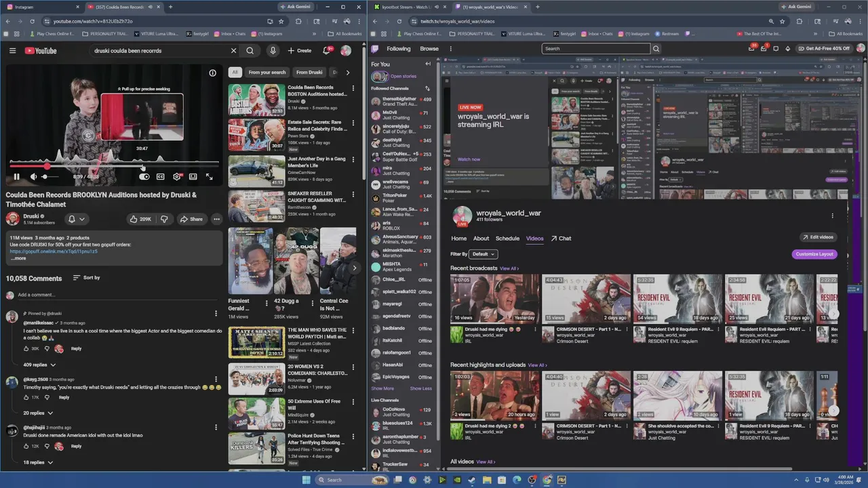This screenshot has width=868, height=488.
Task: Expand the 20 replies thread
Action: [38, 413]
